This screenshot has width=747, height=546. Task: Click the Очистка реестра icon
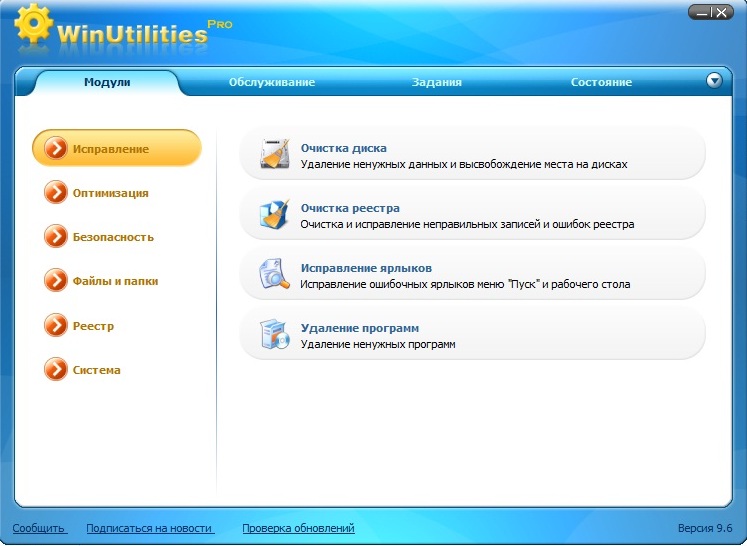pos(274,215)
